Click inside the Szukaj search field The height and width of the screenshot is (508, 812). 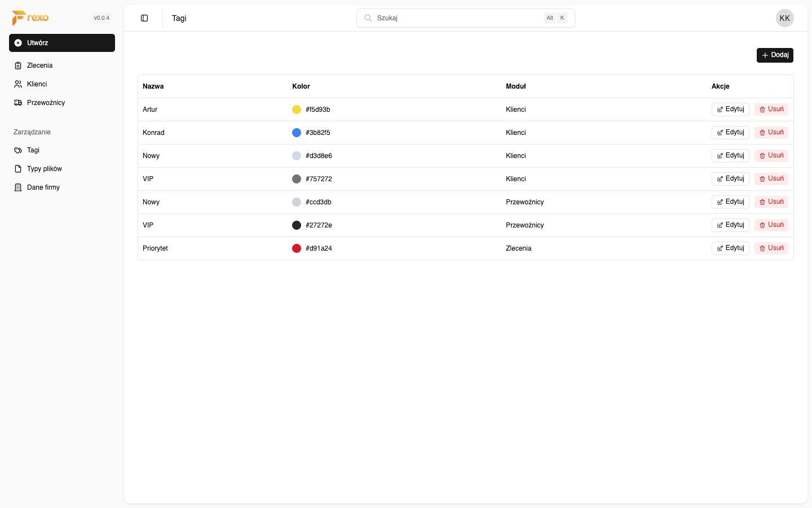[x=451, y=17]
